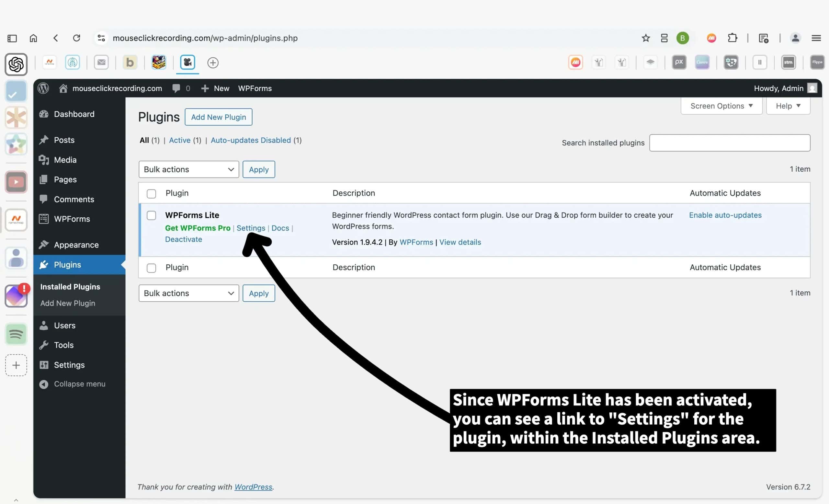Open the WPForms Lite Settings link

tap(251, 228)
